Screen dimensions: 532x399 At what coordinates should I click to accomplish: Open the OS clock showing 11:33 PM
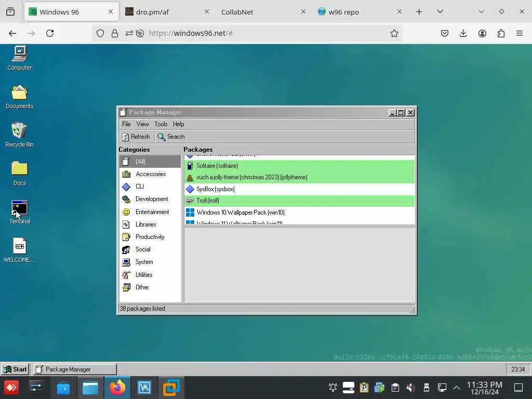click(x=485, y=388)
